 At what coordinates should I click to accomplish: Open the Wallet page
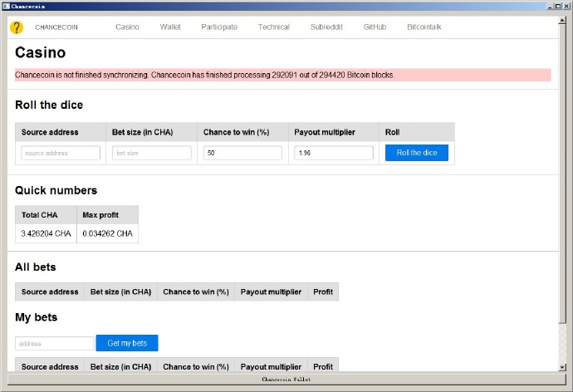(170, 27)
